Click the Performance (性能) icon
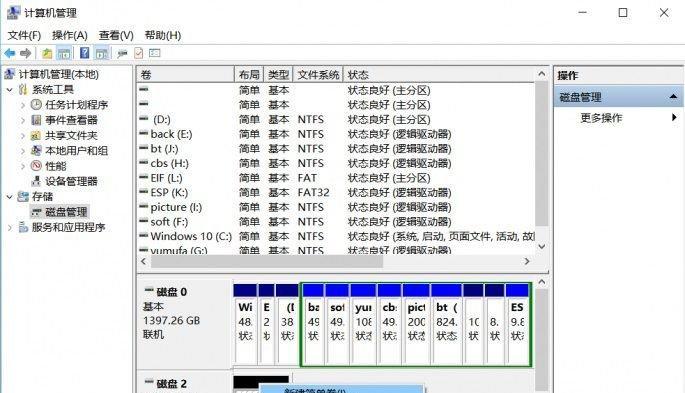Viewport: 685px width, 393px height. (36, 166)
